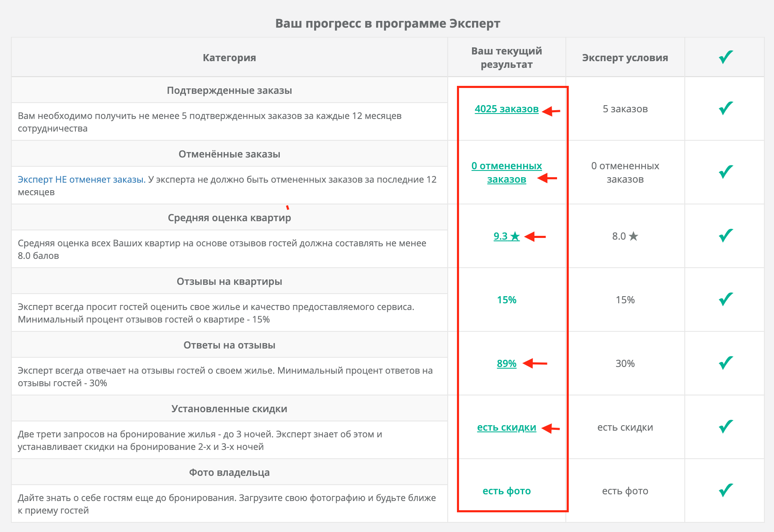Click the Категория column header
This screenshot has height=532, width=774.
pyautogui.click(x=229, y=58)
